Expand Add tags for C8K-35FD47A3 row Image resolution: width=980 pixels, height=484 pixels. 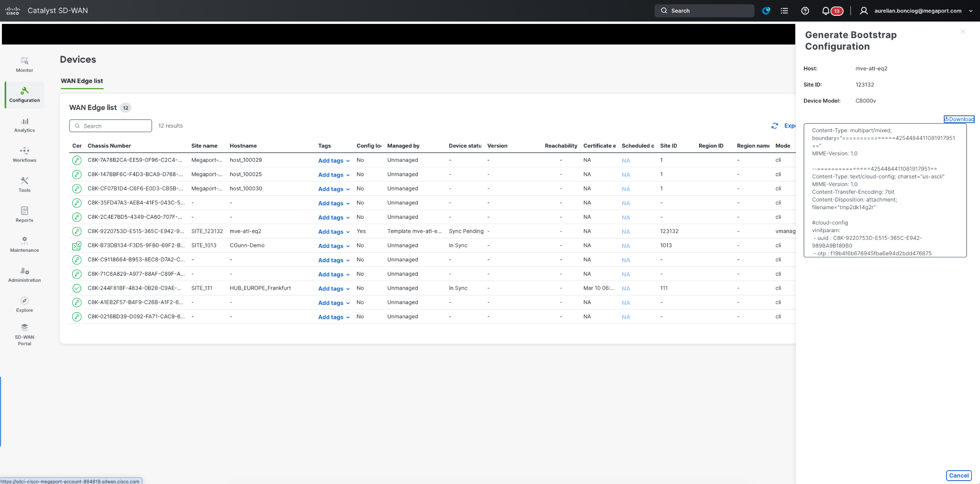334,203
